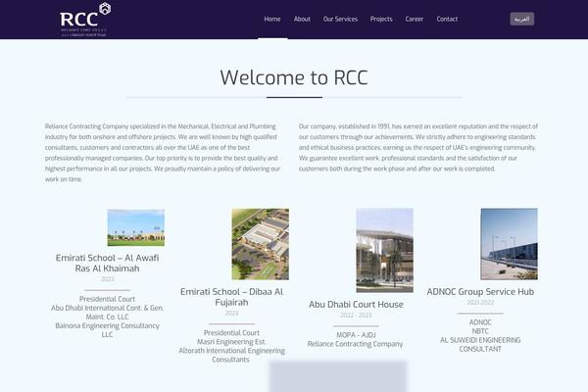Click paragraph starting 'Reliance Contracting Company specialized'
Image resolution: width=588 pixels, height=392 pixels.
coord(163,153)
